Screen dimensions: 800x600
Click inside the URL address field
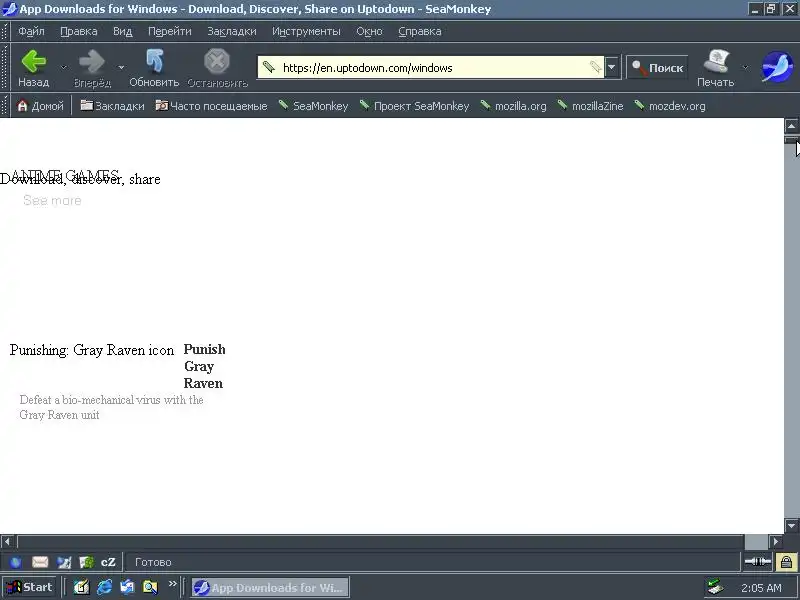433,67
